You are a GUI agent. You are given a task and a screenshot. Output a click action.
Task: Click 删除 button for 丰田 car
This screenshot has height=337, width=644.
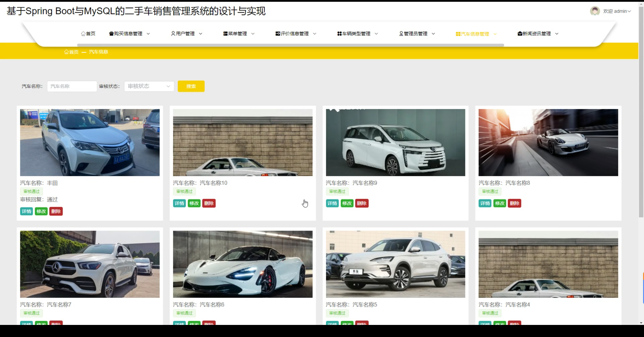tap(56, 211)
